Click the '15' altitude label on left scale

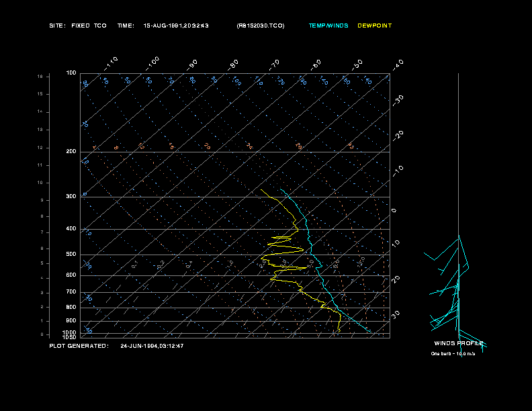tap(40, 94)
